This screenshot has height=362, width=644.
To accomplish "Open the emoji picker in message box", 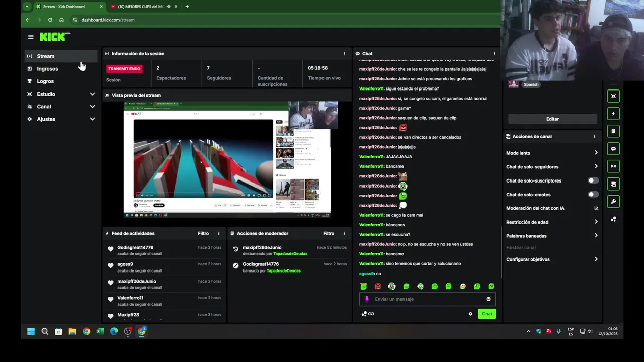I will point(488,299).
